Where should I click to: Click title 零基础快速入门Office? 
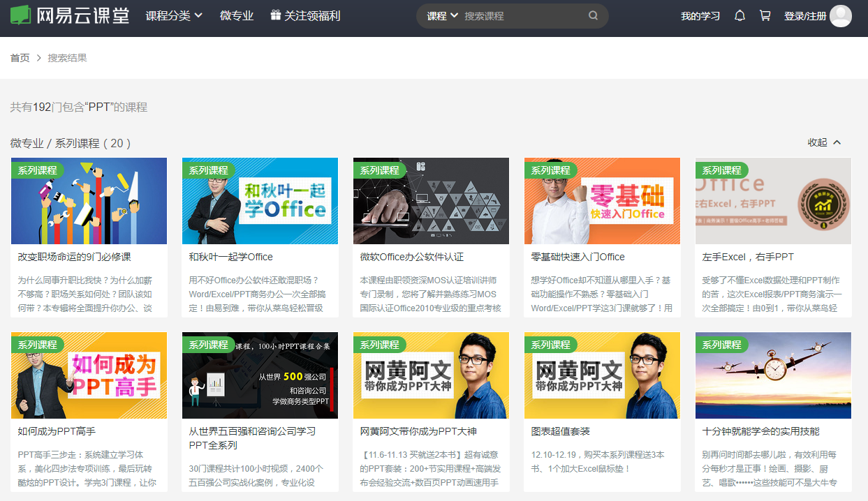(578, 257)
